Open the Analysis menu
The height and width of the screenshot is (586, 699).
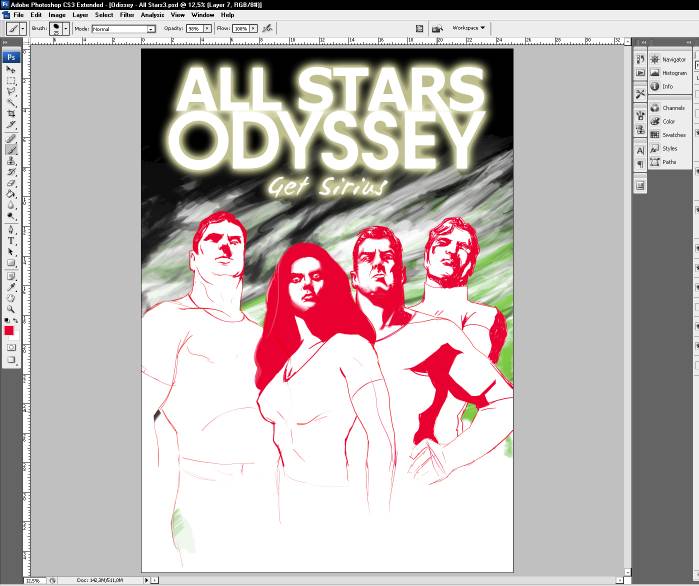[153, 15]
